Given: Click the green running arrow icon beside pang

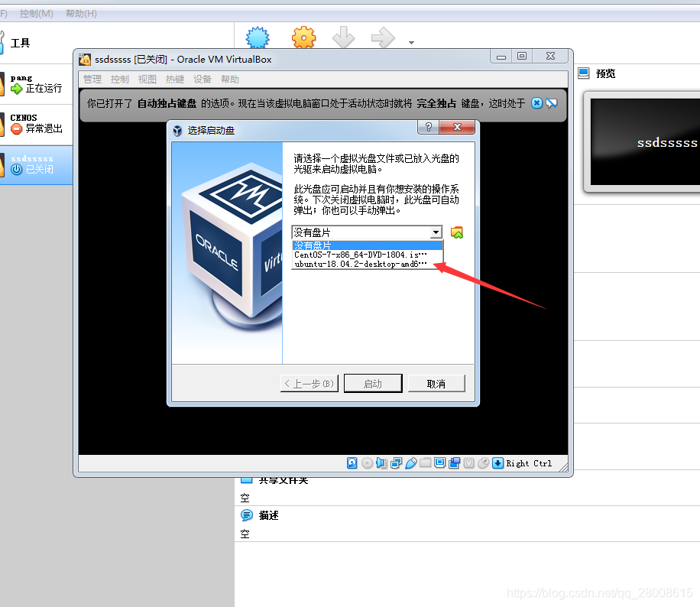Looking at the screenshot, I should [17, 89].
